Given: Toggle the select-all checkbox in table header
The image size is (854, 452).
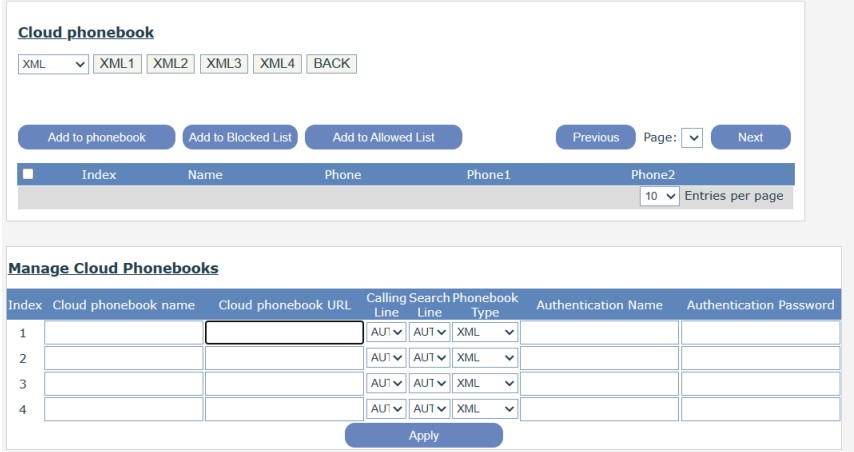Looking at the screenshot, I should point(28,174).
